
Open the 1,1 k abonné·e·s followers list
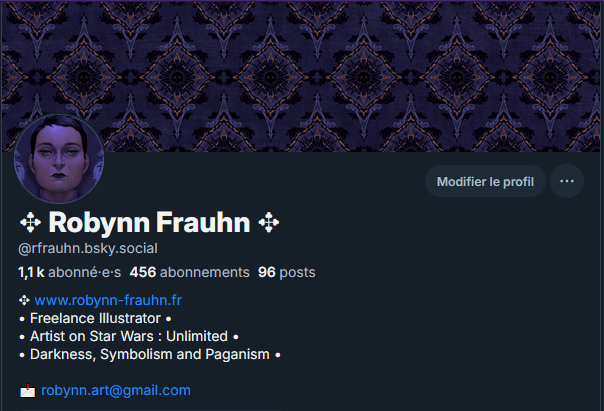[69, 272]
